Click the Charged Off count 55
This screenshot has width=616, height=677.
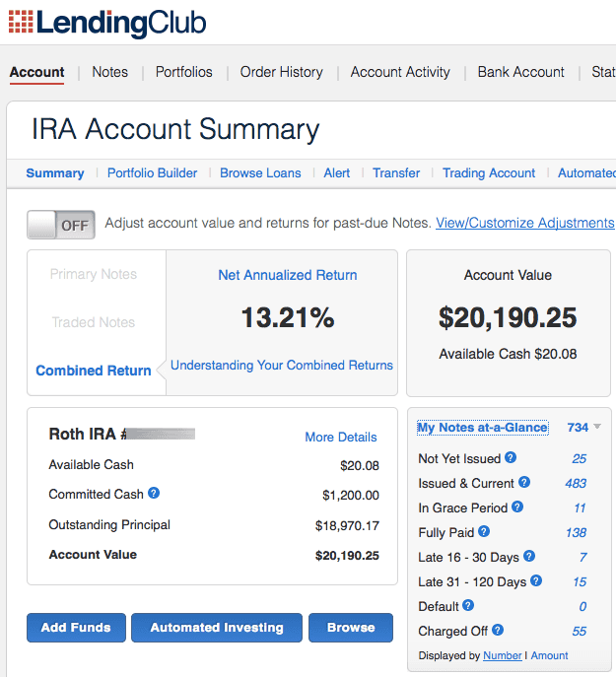click(x=580, y=631)
